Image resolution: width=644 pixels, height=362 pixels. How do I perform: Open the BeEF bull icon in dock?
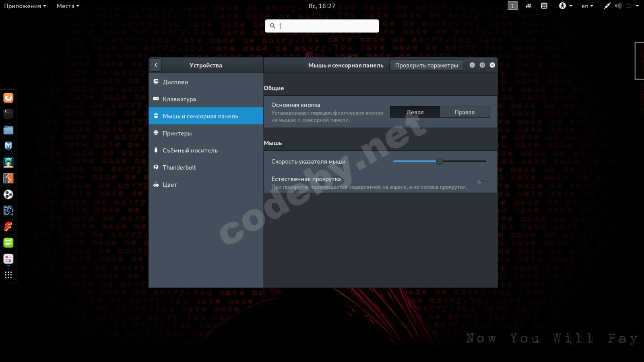coord(8,210)
